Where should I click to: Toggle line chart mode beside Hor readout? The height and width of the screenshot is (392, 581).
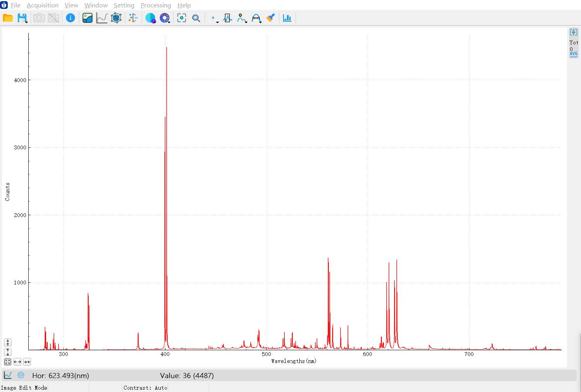(8, 375)
